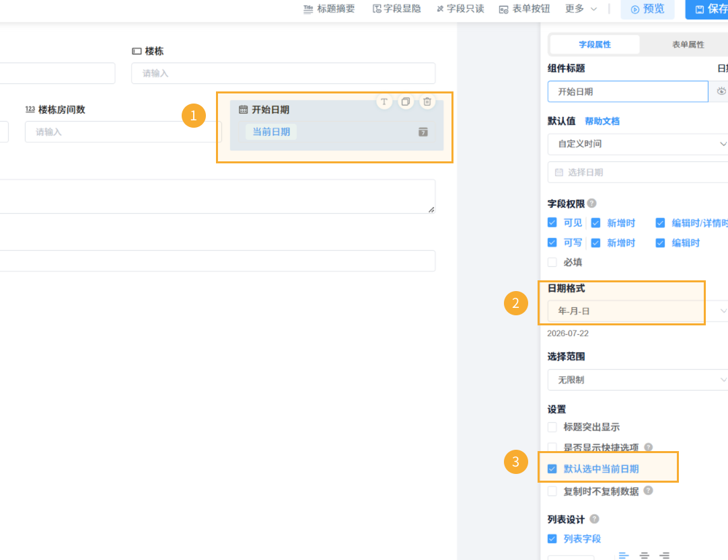Enable the 是否显示快捷选项 checkbox
Image resolution: width=728 pixels, height=560 pixels.
pos(552,447)
